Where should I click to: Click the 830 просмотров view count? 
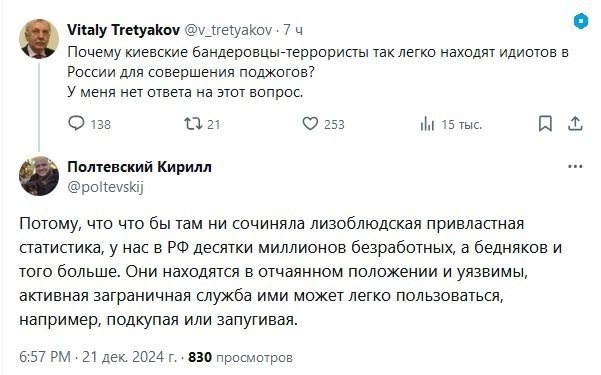click(240, 357)
